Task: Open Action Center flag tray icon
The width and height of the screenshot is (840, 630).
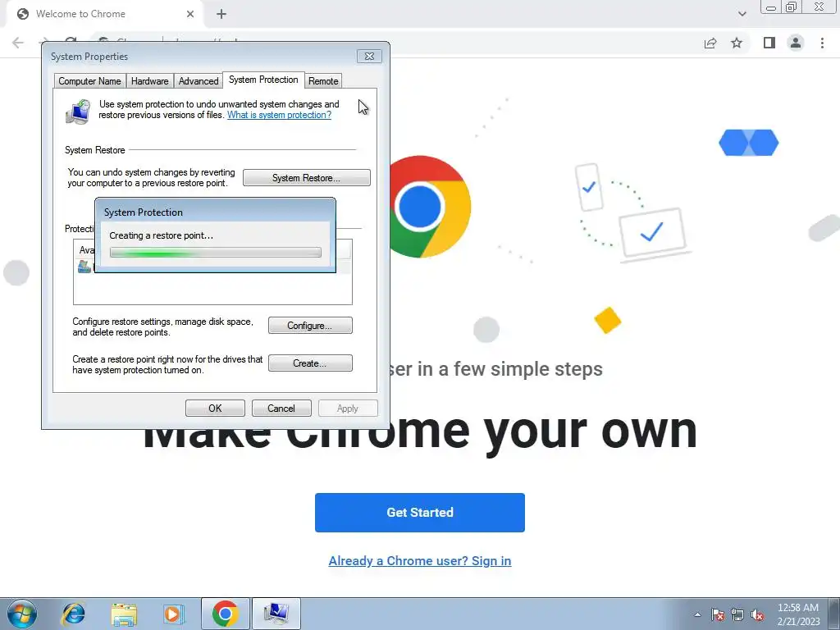Action: (x=718, y=614)
